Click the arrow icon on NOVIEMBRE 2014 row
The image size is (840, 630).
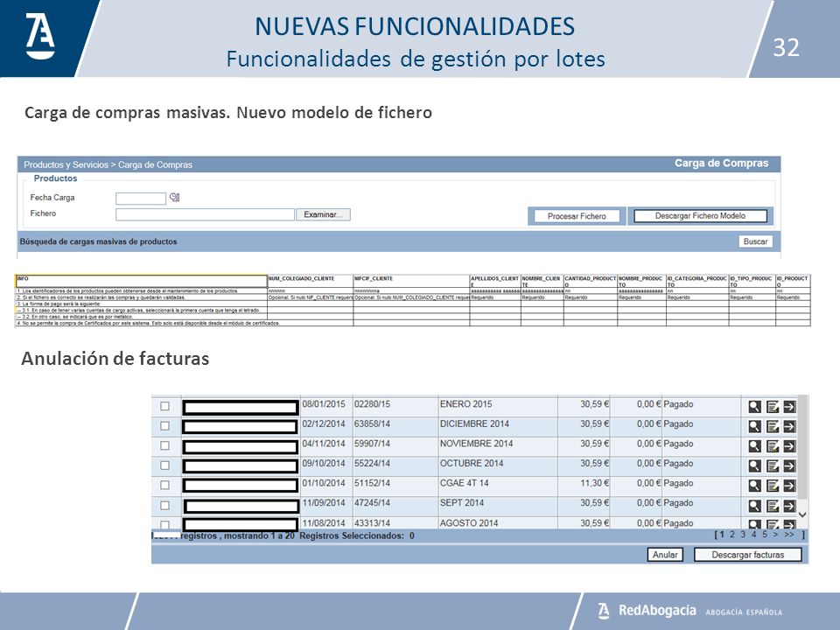[789, 446]
